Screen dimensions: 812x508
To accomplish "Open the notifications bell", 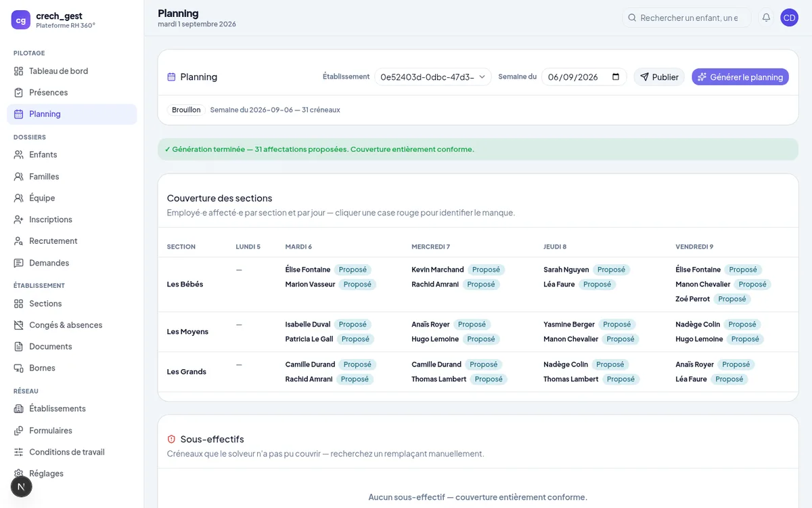I will [766, 18].
